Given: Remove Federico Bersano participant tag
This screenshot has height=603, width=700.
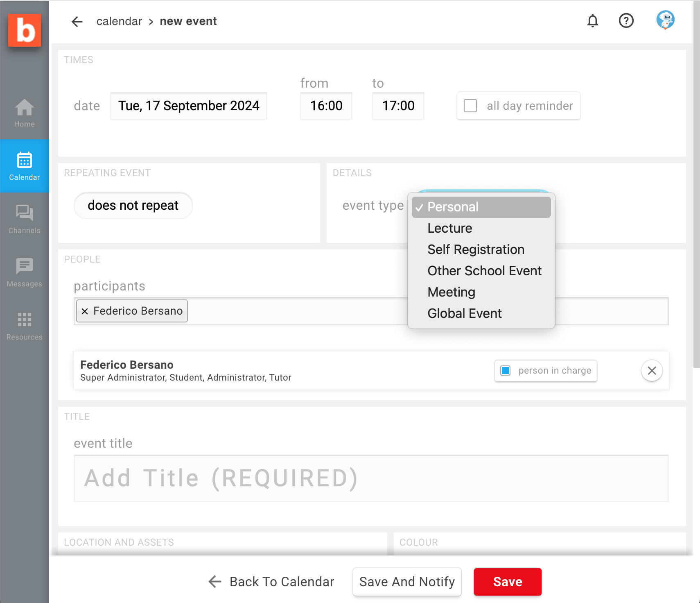Looking at the screenshot, I should point(85,311).
